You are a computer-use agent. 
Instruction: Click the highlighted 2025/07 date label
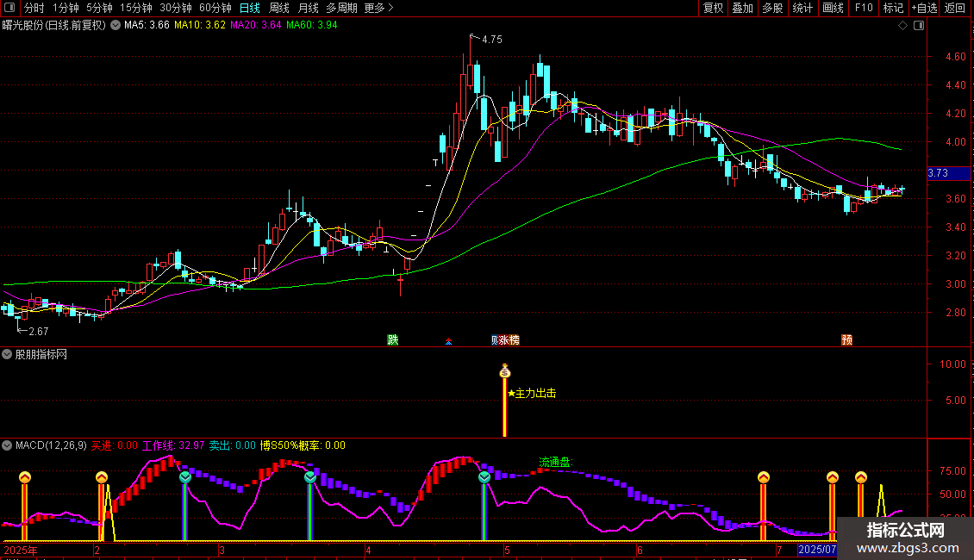817,550
